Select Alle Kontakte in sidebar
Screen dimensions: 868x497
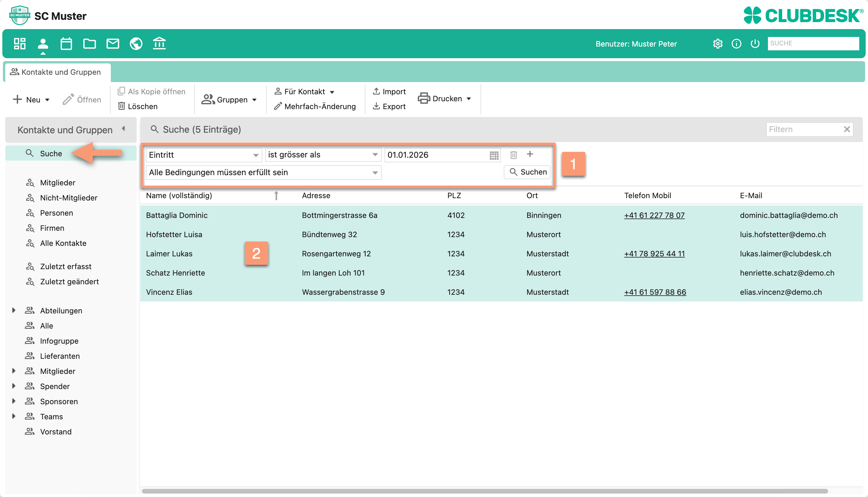(63, 243)
